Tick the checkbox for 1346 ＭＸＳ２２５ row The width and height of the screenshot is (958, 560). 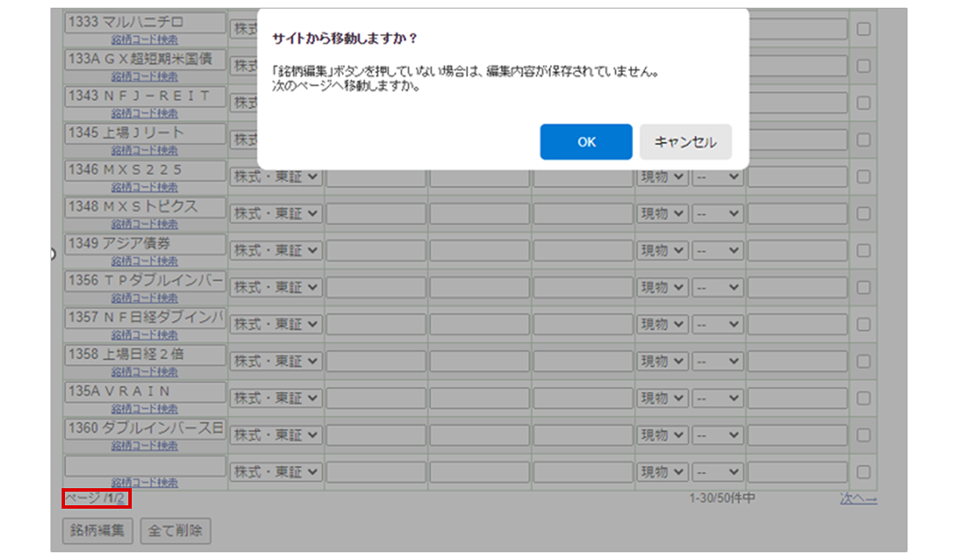[x=863, y=177]
